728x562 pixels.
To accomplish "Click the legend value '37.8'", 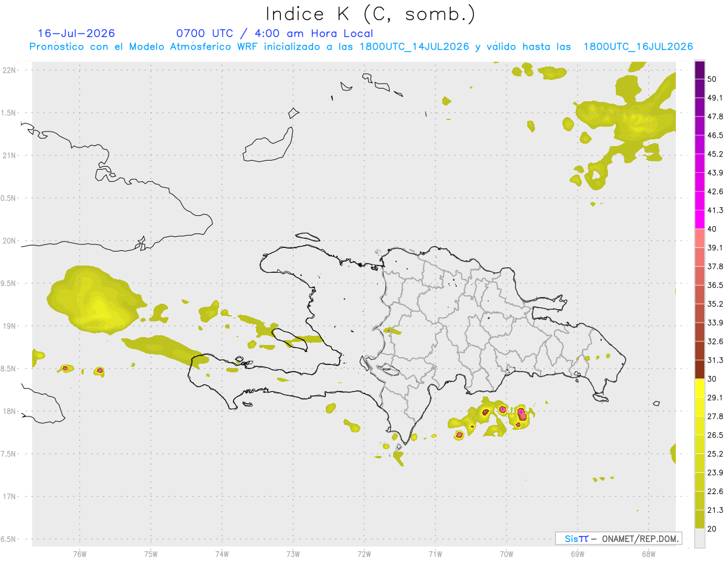I will click(x=715, y=266).
